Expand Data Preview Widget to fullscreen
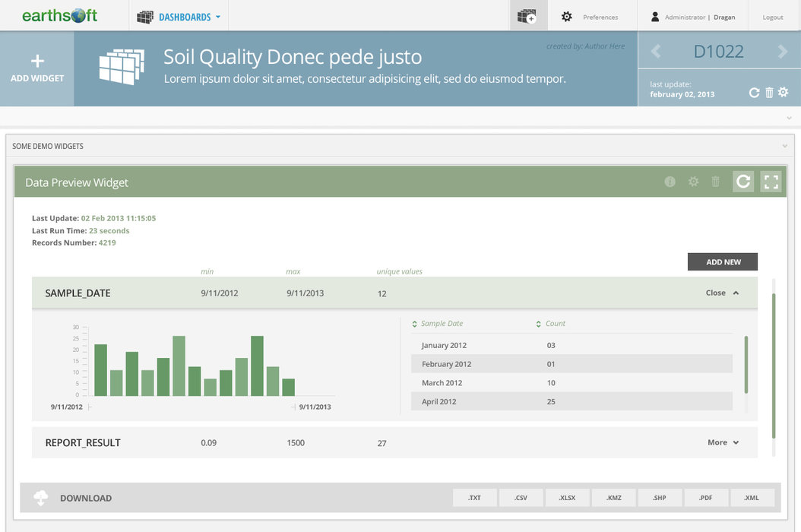Viewport: 801px width, 532px height. pos(771,182)
